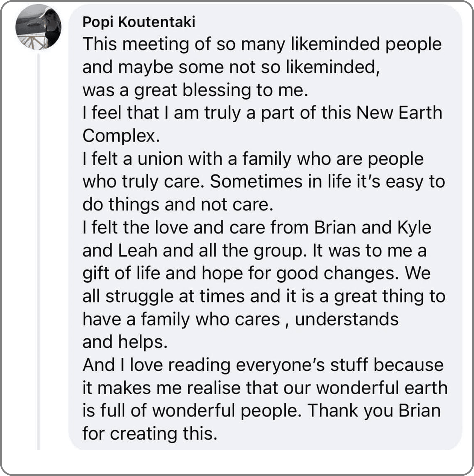
Task: Click the Popi Koutentaki name link
Action: [x=139, y=22]
